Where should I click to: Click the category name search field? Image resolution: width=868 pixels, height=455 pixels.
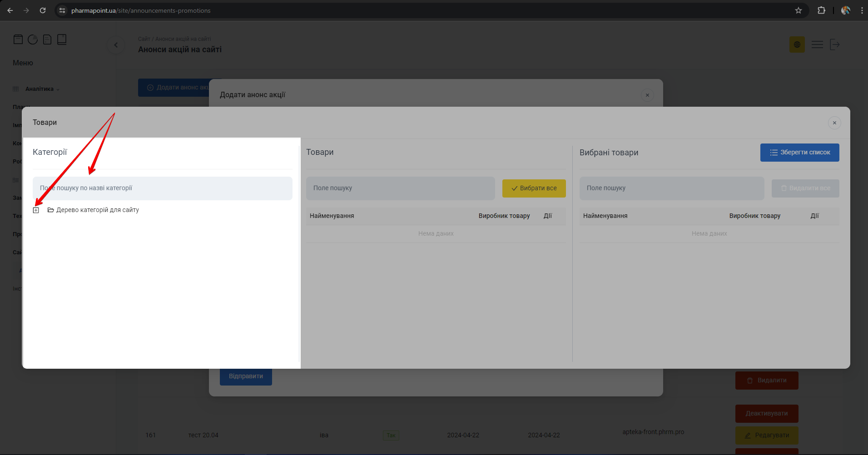(x=162, y=188)
